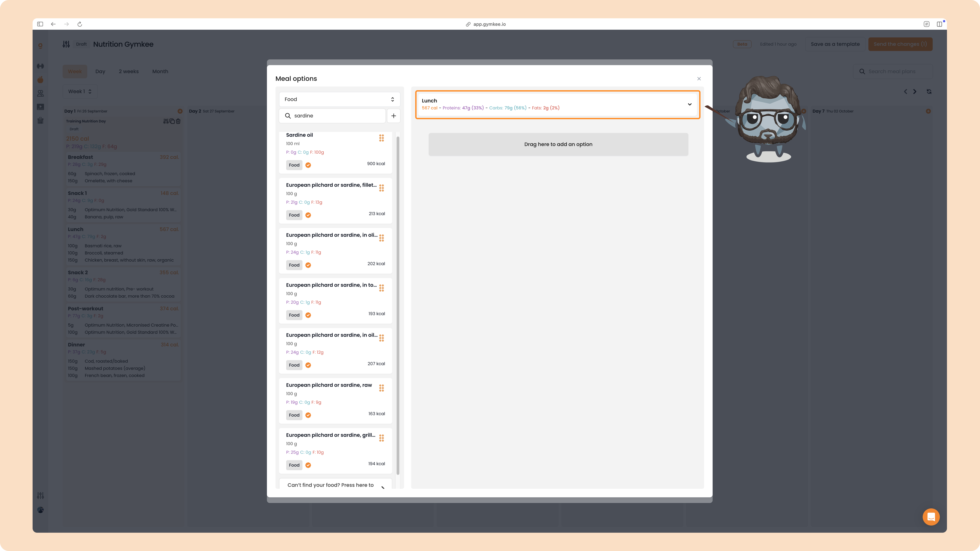Screen dimensions: 980x551
Task: Open the browser split view icon at top right
Action: coord(939,24)
